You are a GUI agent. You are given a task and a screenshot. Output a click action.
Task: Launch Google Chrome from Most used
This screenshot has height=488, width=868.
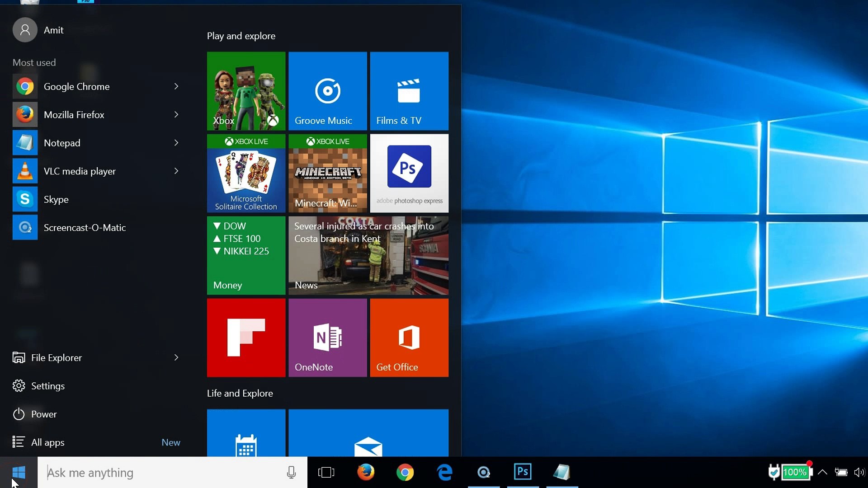click(x=97, y=86)
